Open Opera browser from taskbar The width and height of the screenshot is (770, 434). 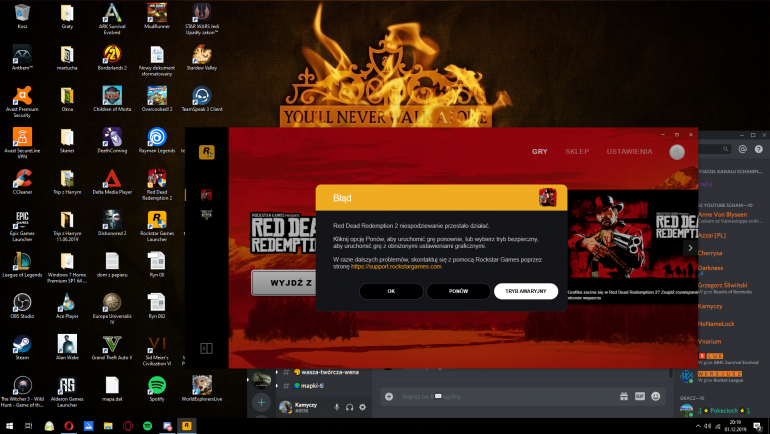click(69, 426)
